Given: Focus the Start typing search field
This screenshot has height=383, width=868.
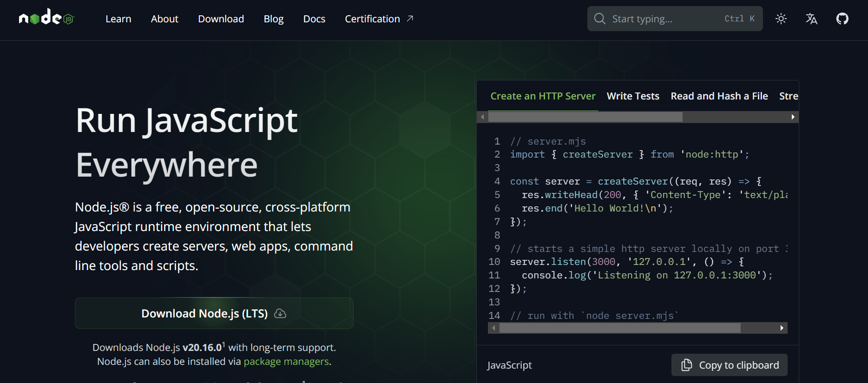Looking at the screenshot, I should click(x=675, y=19).
